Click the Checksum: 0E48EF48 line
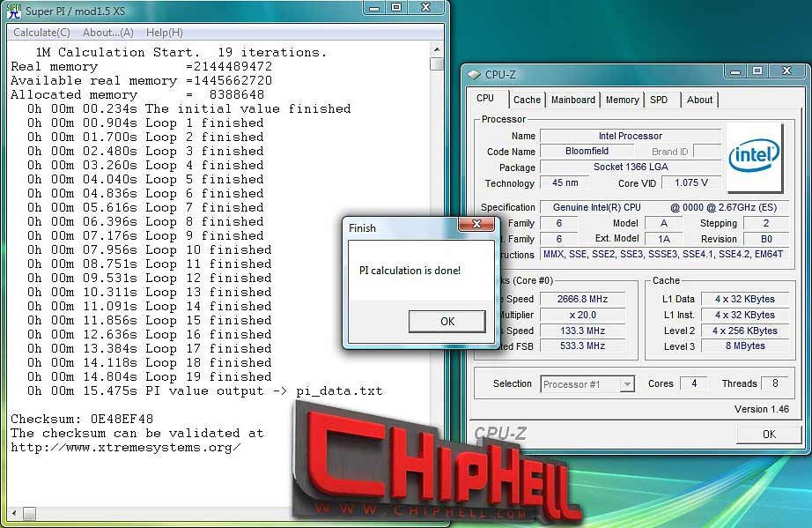 pyautogui.click(x=82, y=419)
